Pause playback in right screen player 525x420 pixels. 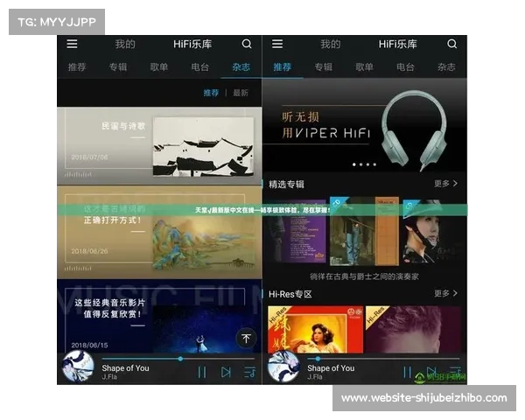coord(407,372)
